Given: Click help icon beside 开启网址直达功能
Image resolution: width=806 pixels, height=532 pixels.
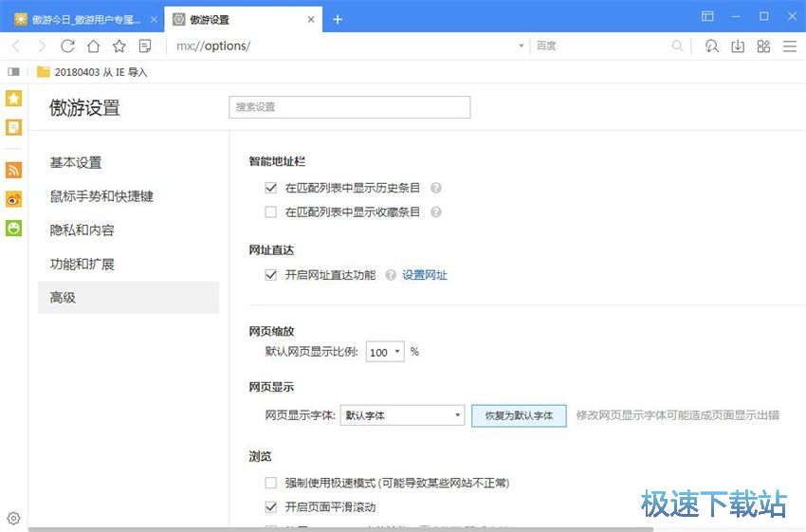Looking at the screenshot, I should click(391, 275).
